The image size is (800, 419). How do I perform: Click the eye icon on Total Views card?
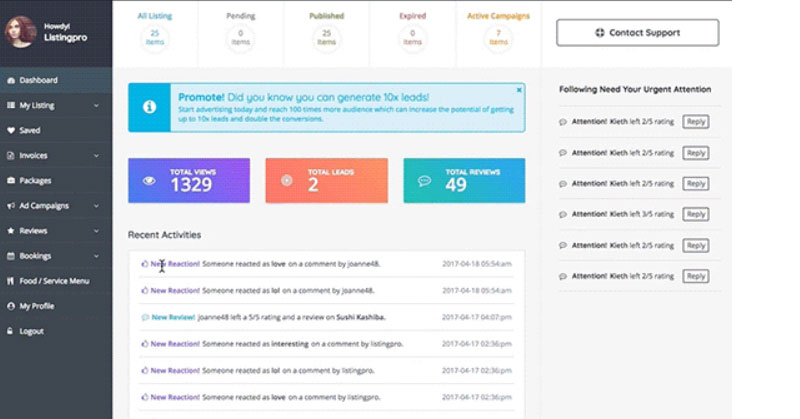149,181
